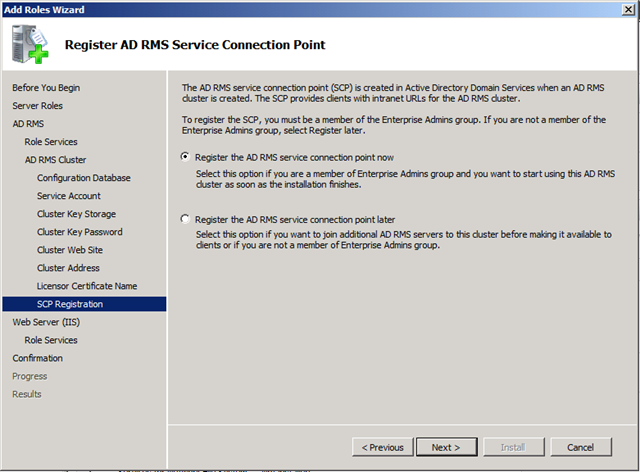Open the Cluster Key Password step

(80, 232)
